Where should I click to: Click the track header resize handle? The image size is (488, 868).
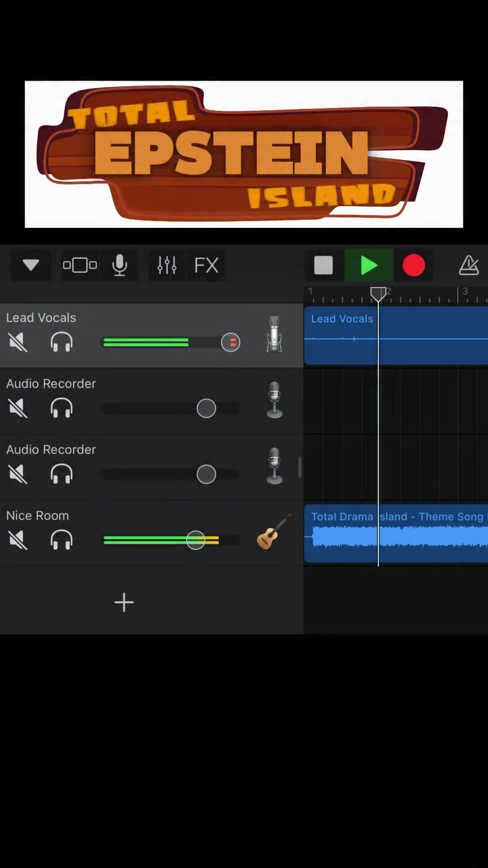tap(300, 468)
